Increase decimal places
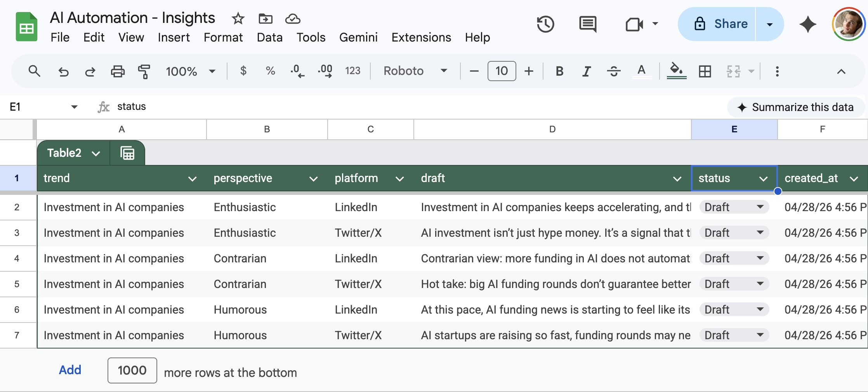Screen dimensions: 868x392 coord(325,71)
